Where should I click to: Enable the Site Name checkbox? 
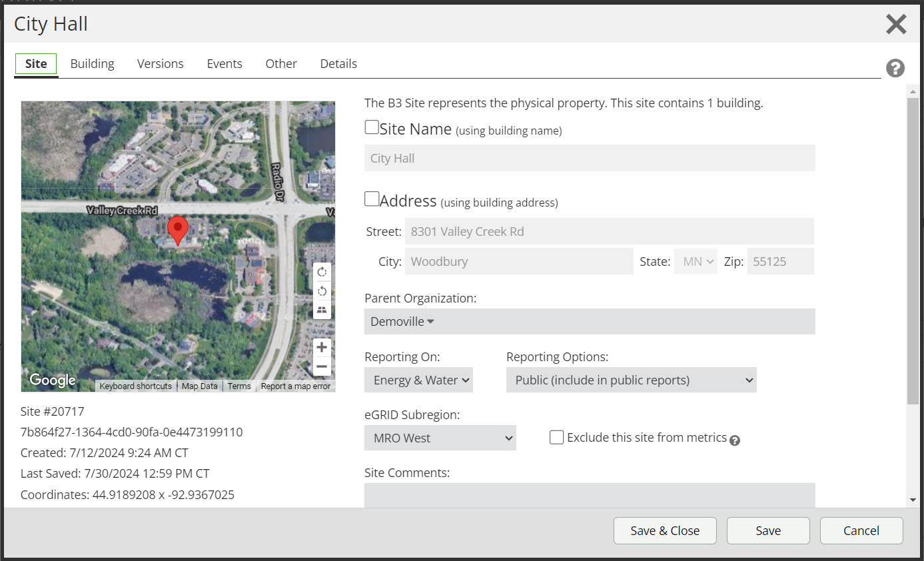[x=372, y=127]
